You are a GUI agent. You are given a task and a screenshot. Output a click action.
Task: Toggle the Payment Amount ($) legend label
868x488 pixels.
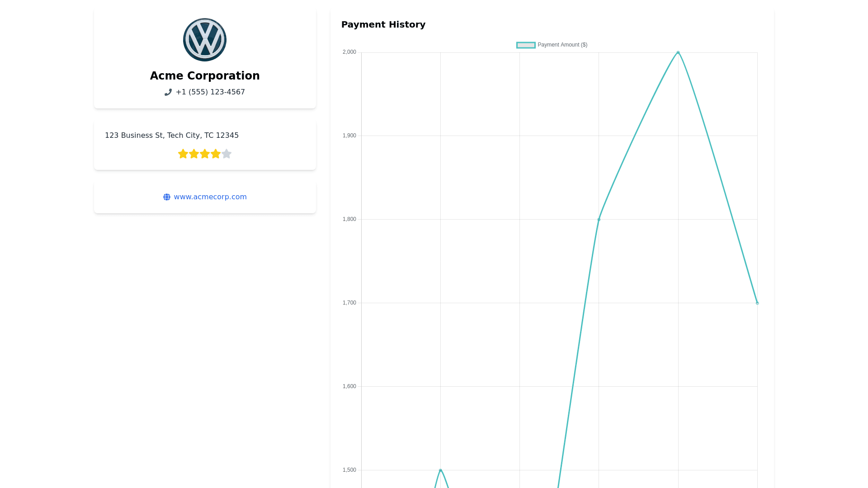click(562, 45)
